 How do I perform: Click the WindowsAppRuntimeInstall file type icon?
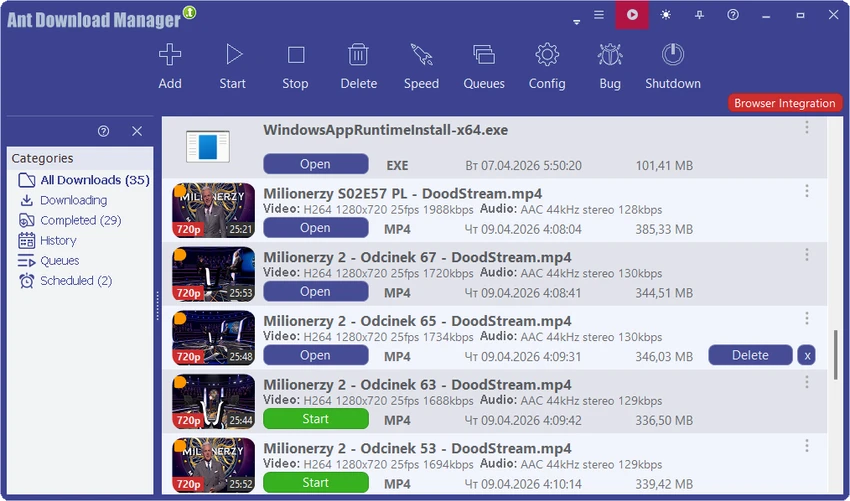(208, 146)
